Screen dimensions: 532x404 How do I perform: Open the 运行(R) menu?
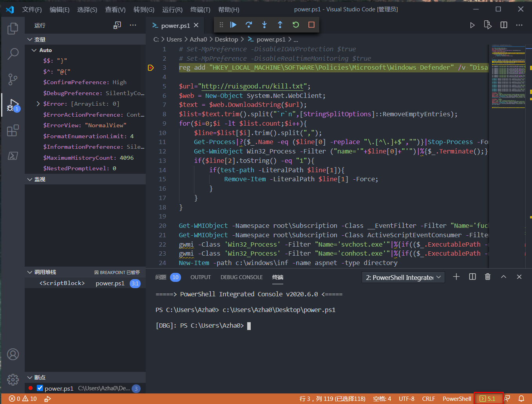tap(172, 9)
